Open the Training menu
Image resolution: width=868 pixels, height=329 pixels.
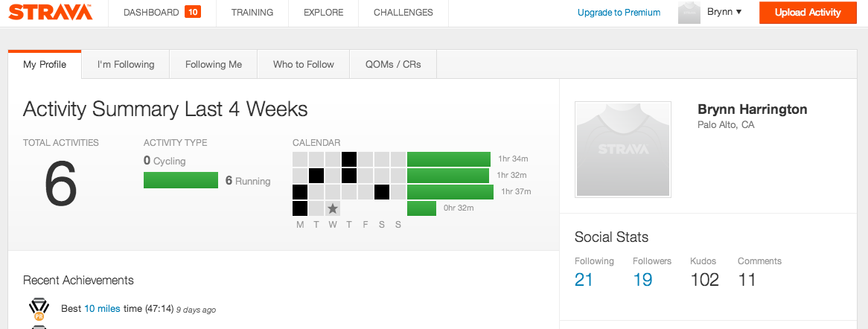click(x=252, y=13)
